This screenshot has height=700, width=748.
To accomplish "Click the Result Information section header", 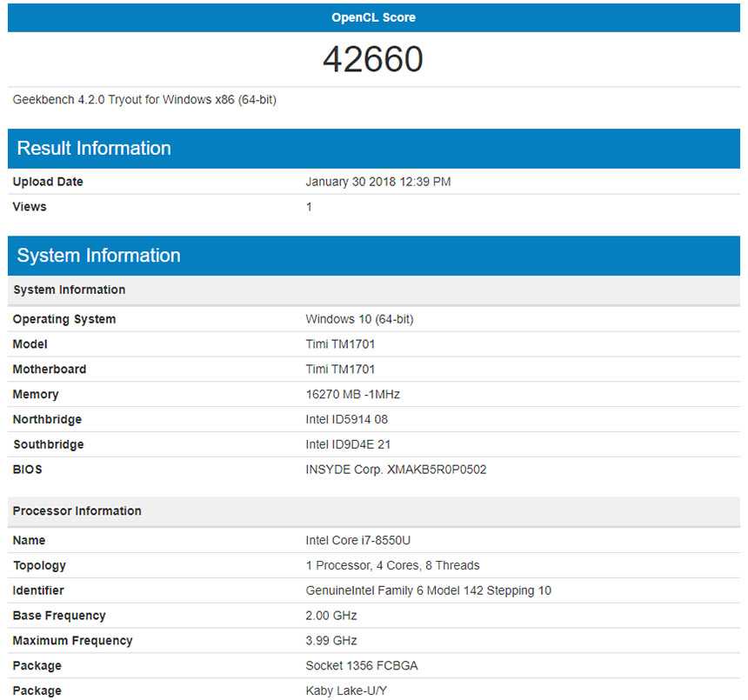I will pos(94,148).
